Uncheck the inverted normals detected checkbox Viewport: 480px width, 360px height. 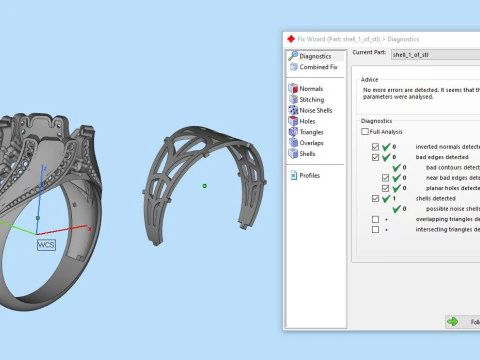tap(375, 147)
